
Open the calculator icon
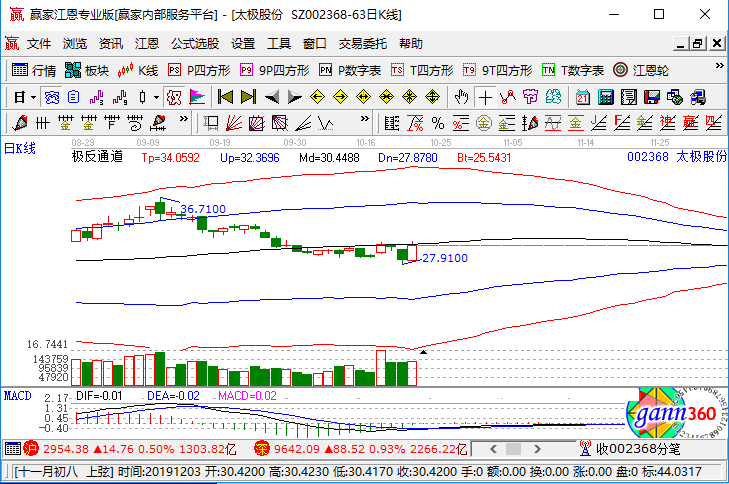click(606, 97)
